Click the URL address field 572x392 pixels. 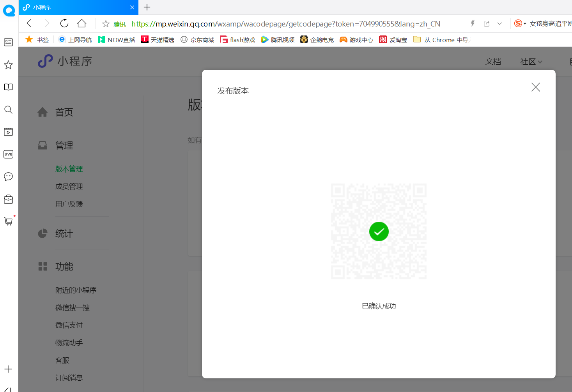[x=286, y=24]
